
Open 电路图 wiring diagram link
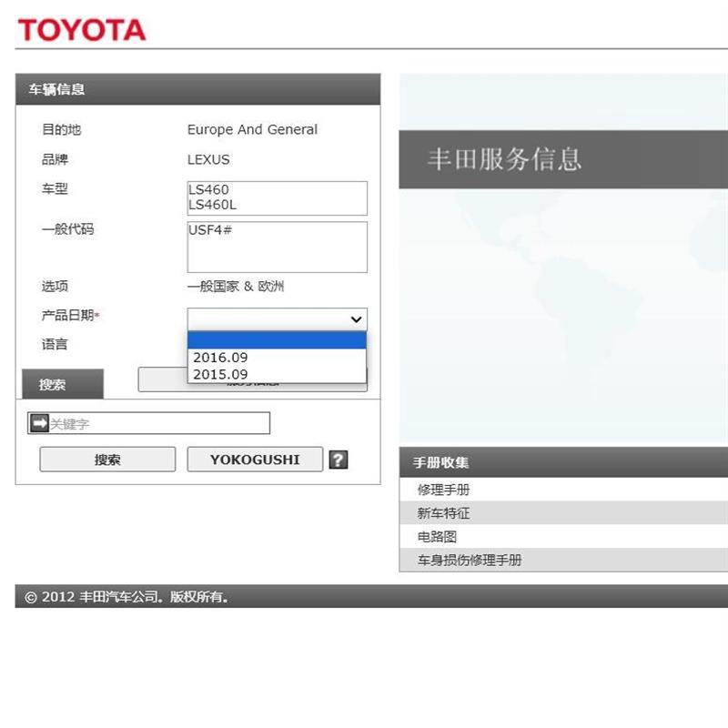[x=437, y=537]
